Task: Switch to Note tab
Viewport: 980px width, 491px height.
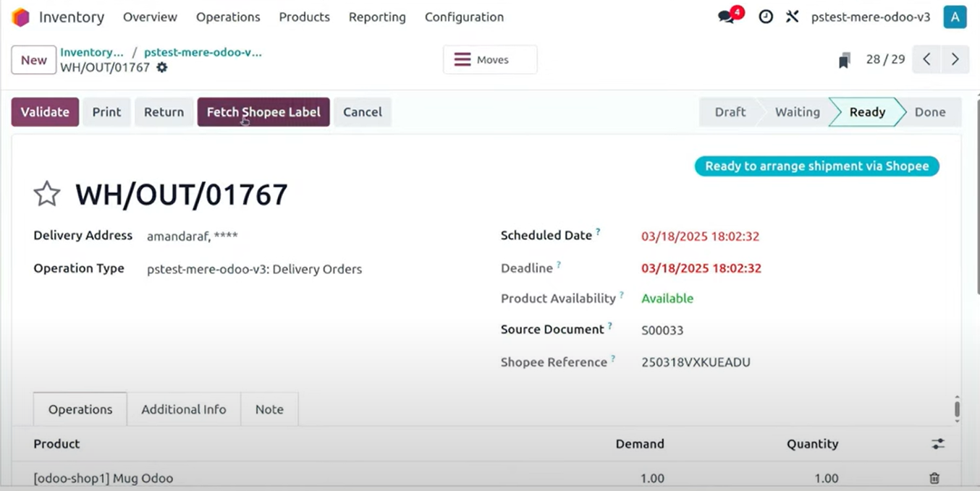Action: click(269, 409)
